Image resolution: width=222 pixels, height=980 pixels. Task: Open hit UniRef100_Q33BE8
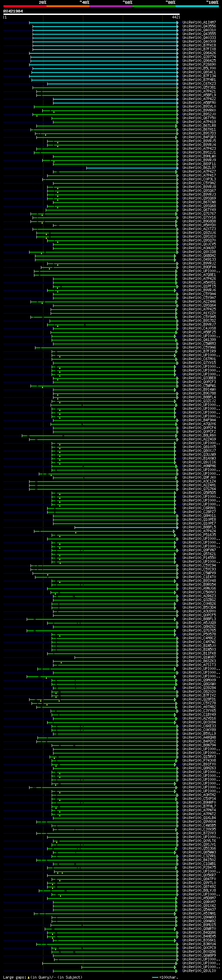point(199,378)
